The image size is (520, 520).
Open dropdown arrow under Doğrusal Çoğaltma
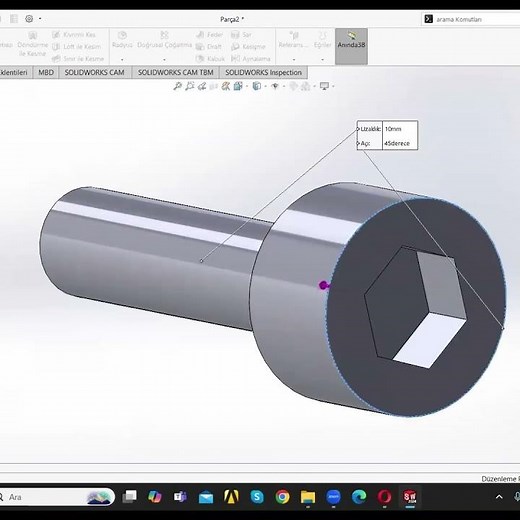pos(164,60)
